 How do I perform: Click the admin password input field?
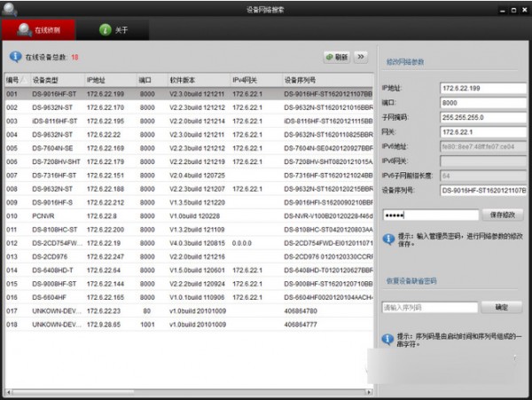[x=429, y=215]
